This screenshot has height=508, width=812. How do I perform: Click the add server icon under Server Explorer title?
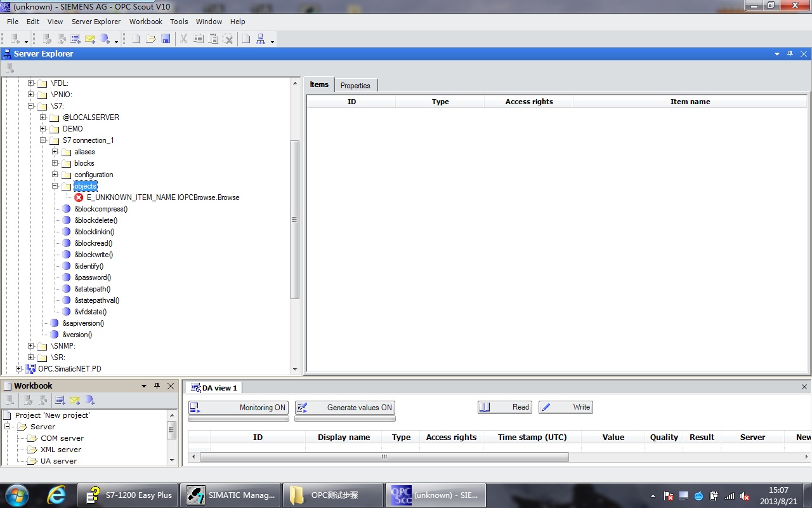point(10,68)
